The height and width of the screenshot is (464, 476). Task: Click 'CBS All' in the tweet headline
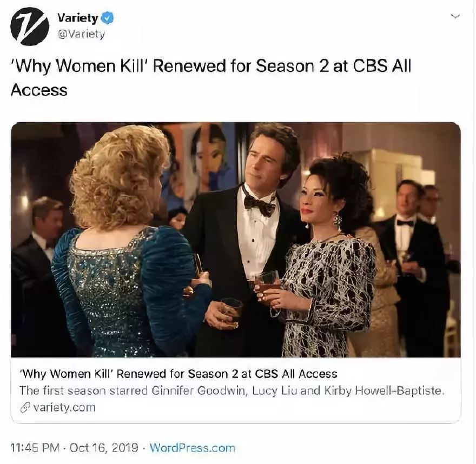pyautogui.click(x=382, y=65)
